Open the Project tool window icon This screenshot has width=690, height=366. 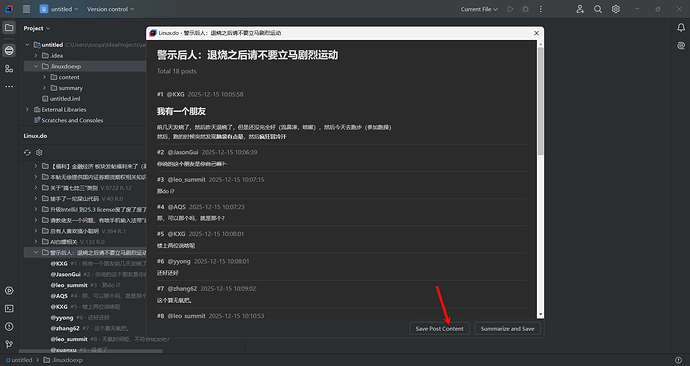(9, 28)
